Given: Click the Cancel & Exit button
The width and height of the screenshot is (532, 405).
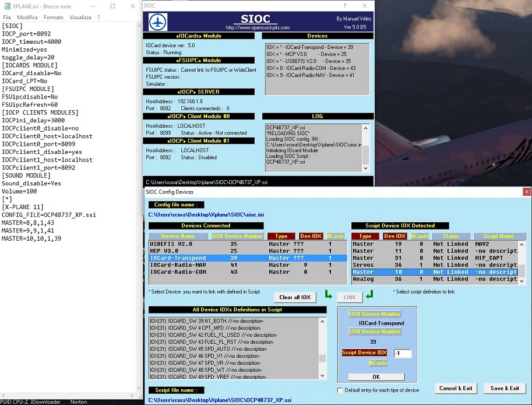Looking at the screenshot, I should [x=456, y=388].
